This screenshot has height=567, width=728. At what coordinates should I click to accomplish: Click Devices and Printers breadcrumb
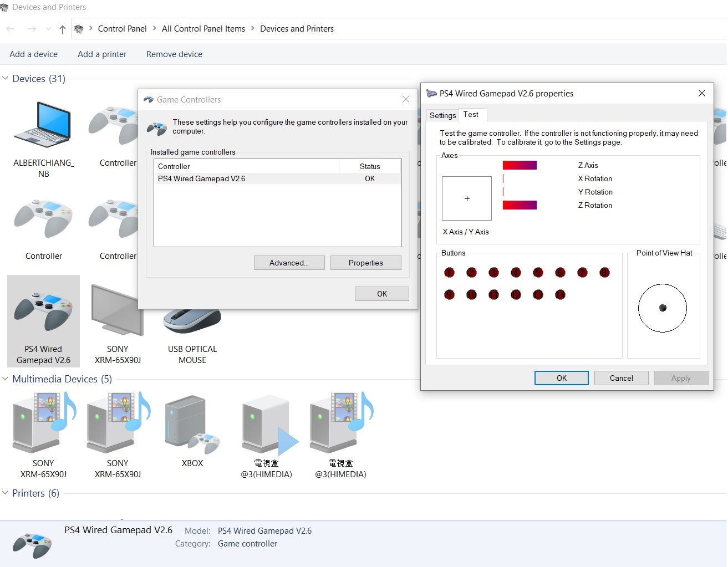click(x=297, y=29)
